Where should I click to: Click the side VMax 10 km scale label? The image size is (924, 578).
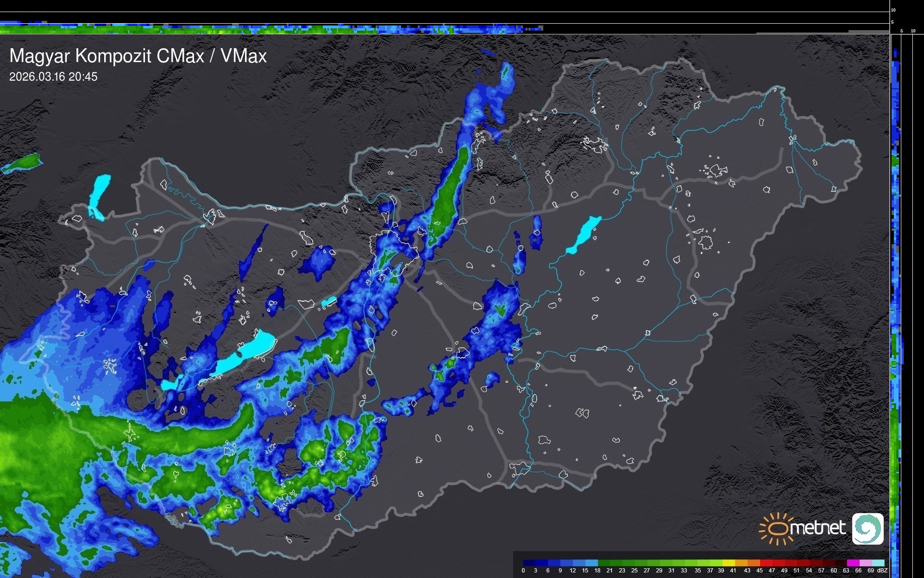(x=913, y=31)
